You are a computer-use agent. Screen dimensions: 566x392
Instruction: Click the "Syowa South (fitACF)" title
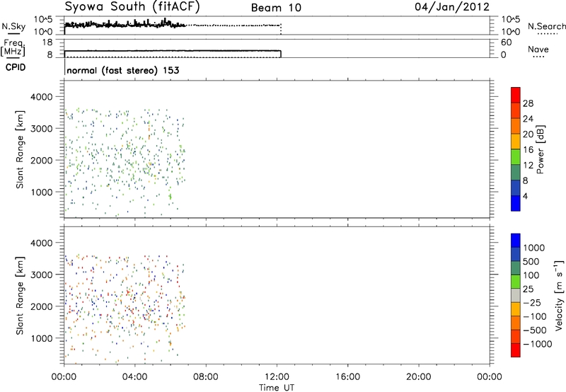coord(132,6)
